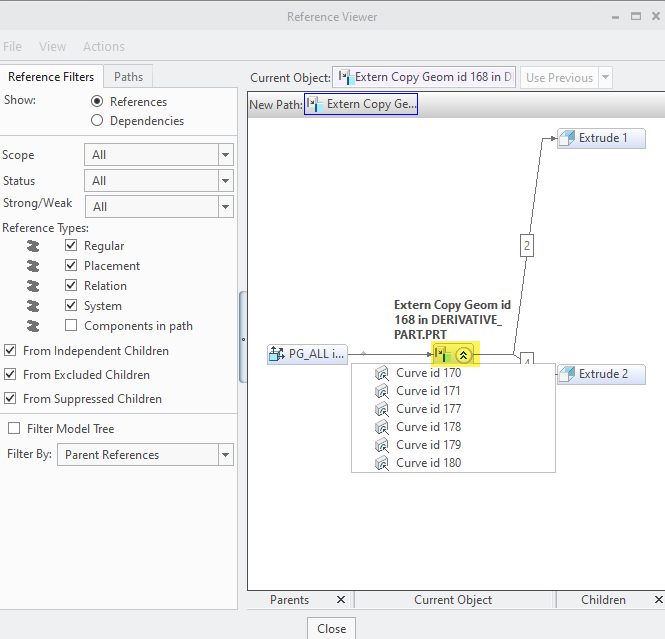Open the Strong/Weak dropdown
This screenshot has height=639, width=665.
pyautogui.click(x=226, y=207)
